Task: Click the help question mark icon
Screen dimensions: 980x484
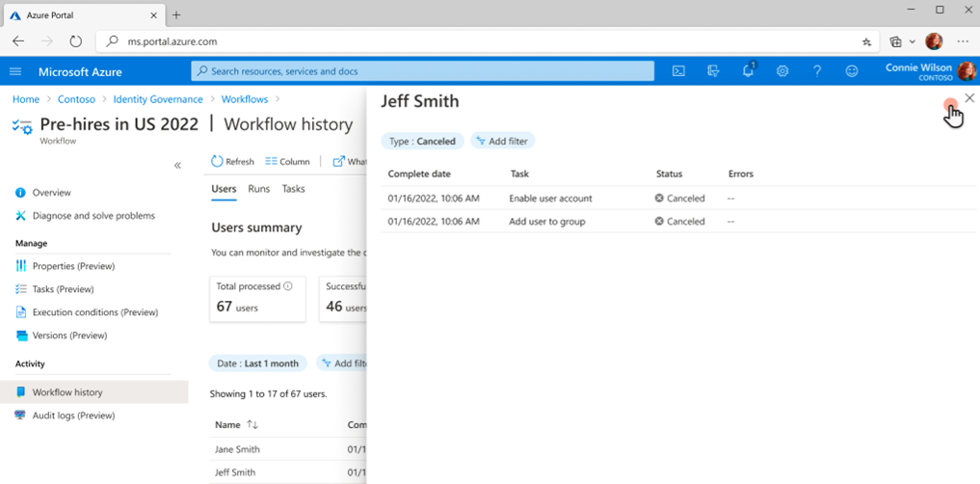Action: tap(817, 71)
